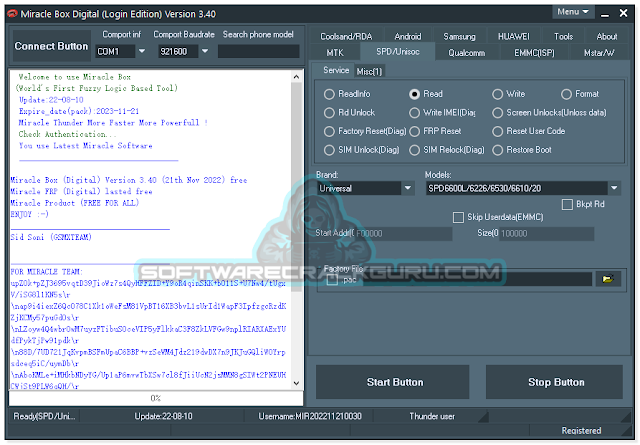
Task: Select the Format radio button
Action: point(566,94)
